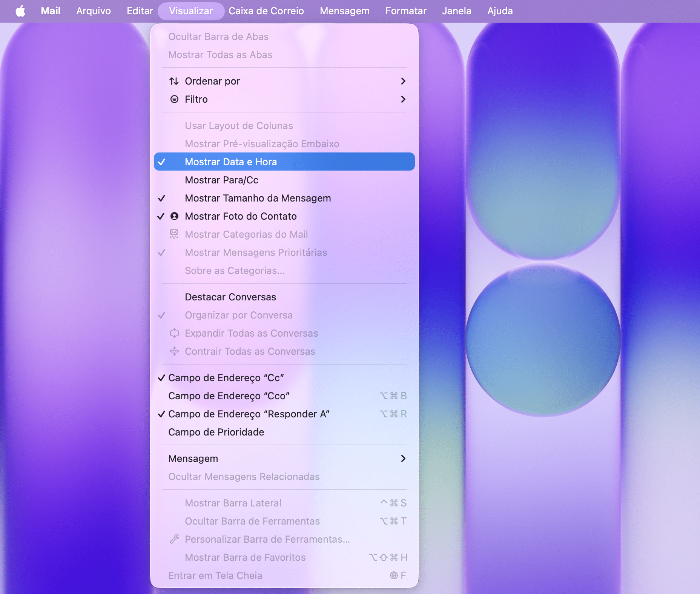Viewport: 700px width, 594px height.
Task: Toggle Organizar por Conversa
Action: pyautogui.click(x=284, y=315)
